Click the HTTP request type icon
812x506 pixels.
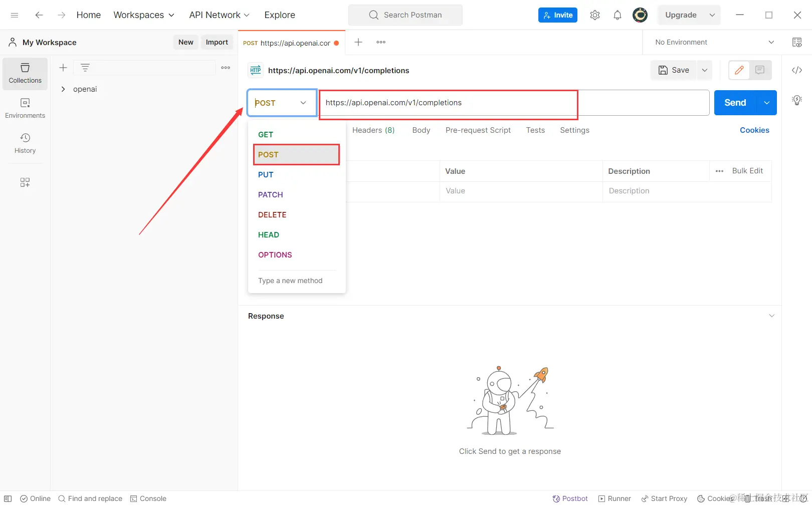tap(256, 70)
